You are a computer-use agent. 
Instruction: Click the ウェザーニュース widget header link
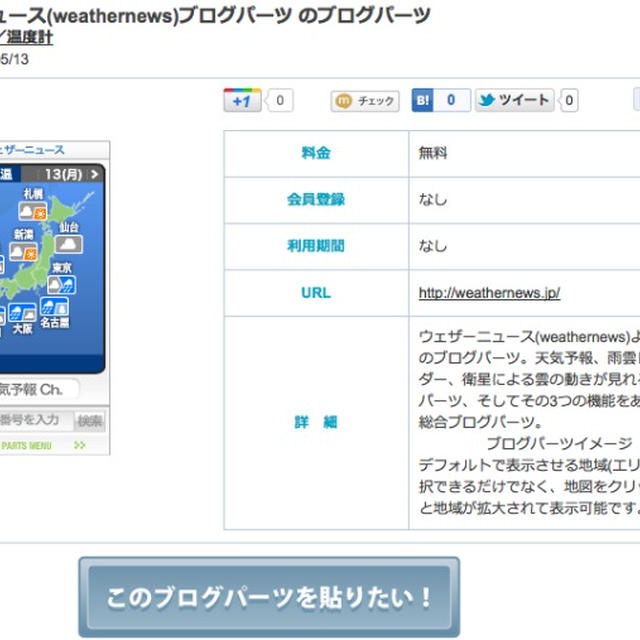(32, 149)
